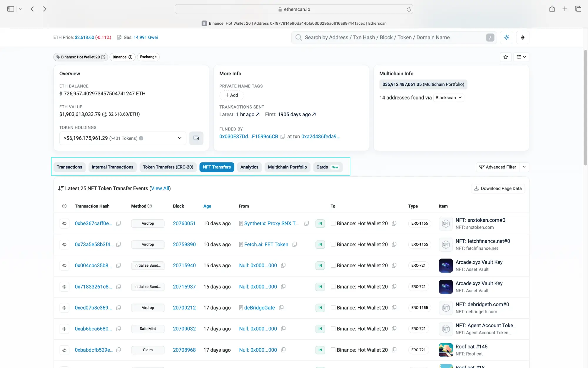Open the Multichain Portfolio value badge
This screenshot has width=588, height=368.
pos(423,84)
